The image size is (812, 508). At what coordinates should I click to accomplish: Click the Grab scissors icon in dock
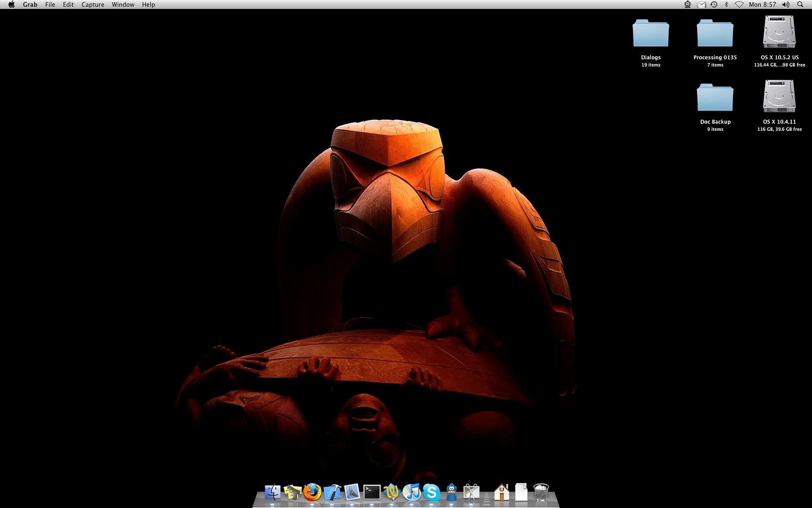point(471,492)
